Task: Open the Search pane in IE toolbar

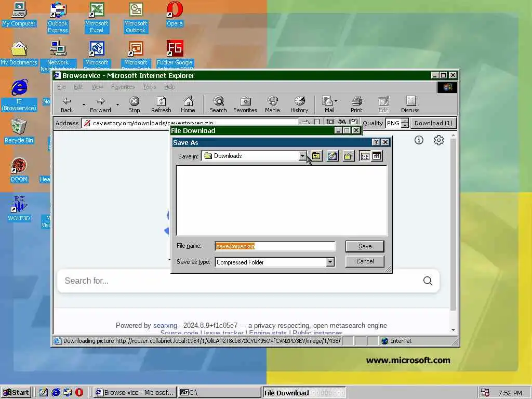Action: point(218,104)
